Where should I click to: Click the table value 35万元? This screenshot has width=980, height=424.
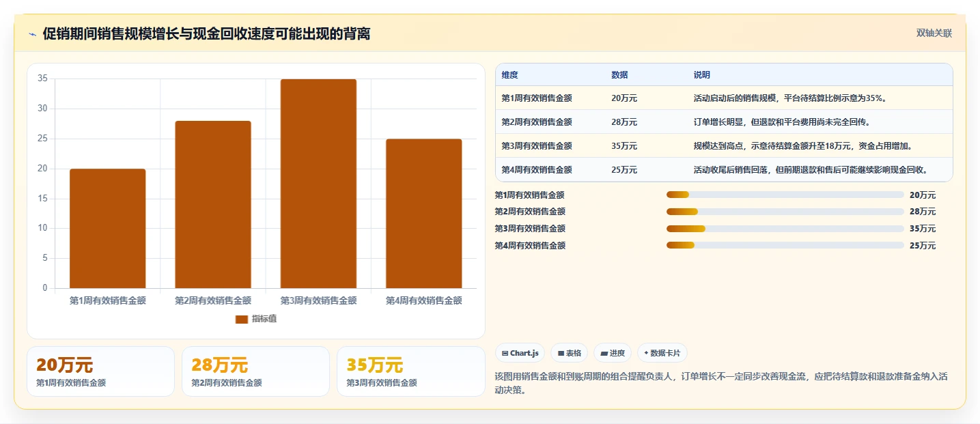pyautogui.click(x=624, y=146)
